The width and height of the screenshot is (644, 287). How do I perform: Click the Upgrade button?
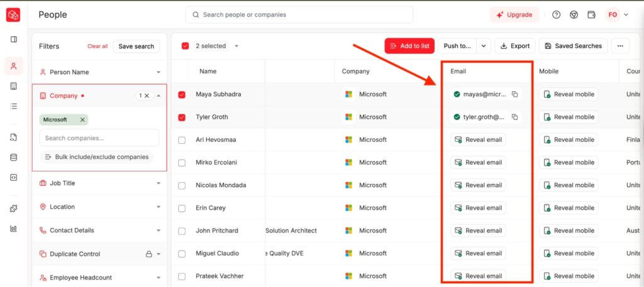[514, 15]
